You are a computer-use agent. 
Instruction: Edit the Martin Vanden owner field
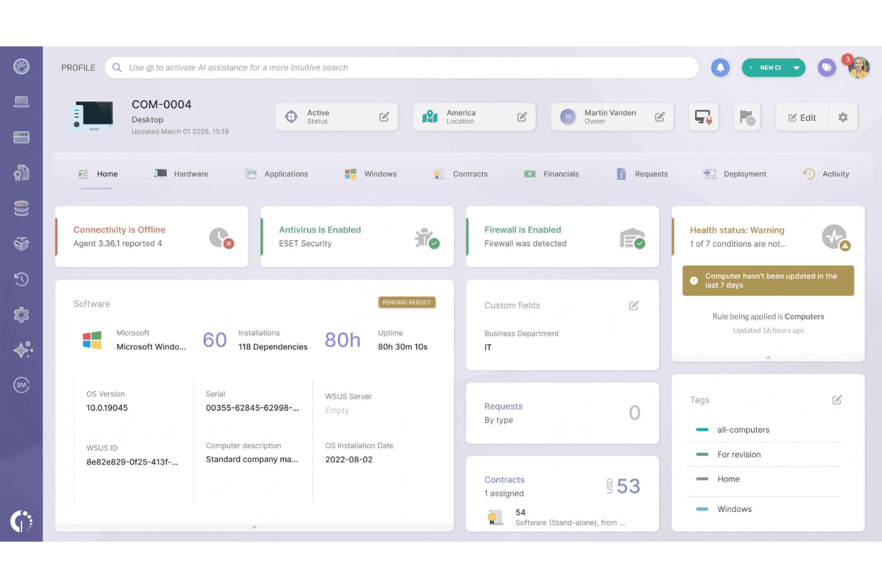[660, 117]
